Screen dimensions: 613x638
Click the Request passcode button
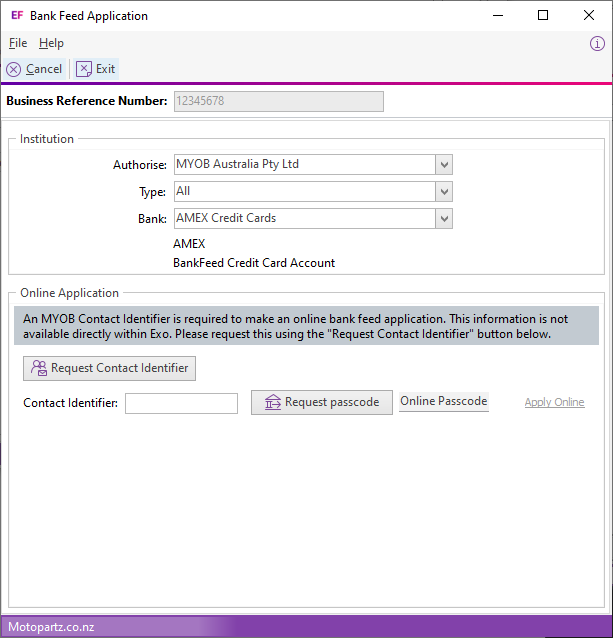pos(322,402)
